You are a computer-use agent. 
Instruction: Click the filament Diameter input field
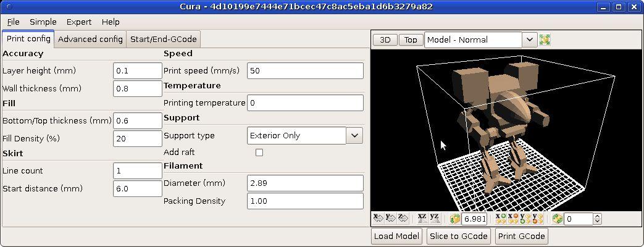click(305, 183)
